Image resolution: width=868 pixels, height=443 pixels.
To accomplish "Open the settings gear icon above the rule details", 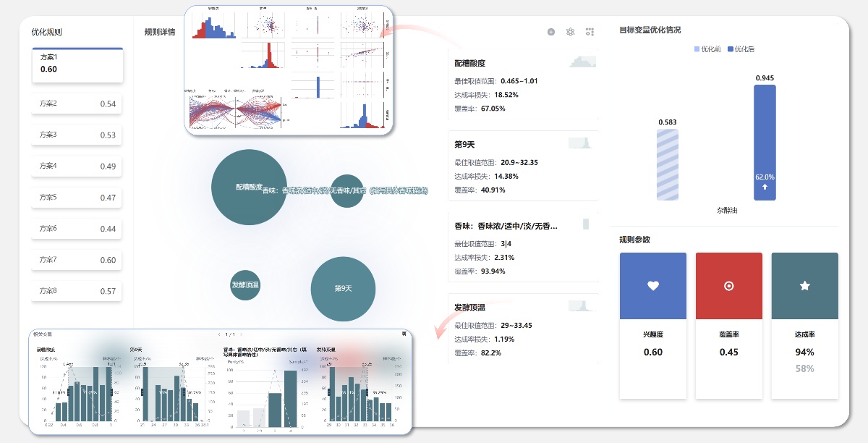I will pyautogui.click(x=570, y=32).
